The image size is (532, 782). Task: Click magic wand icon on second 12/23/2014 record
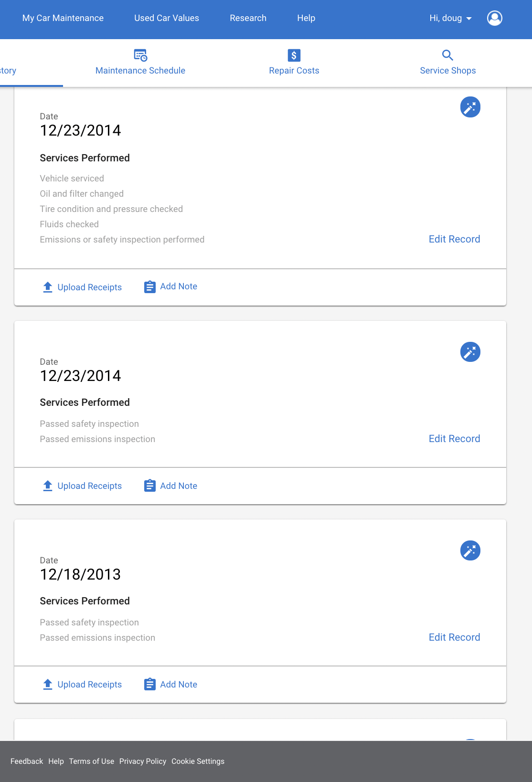tap(470, 352)
